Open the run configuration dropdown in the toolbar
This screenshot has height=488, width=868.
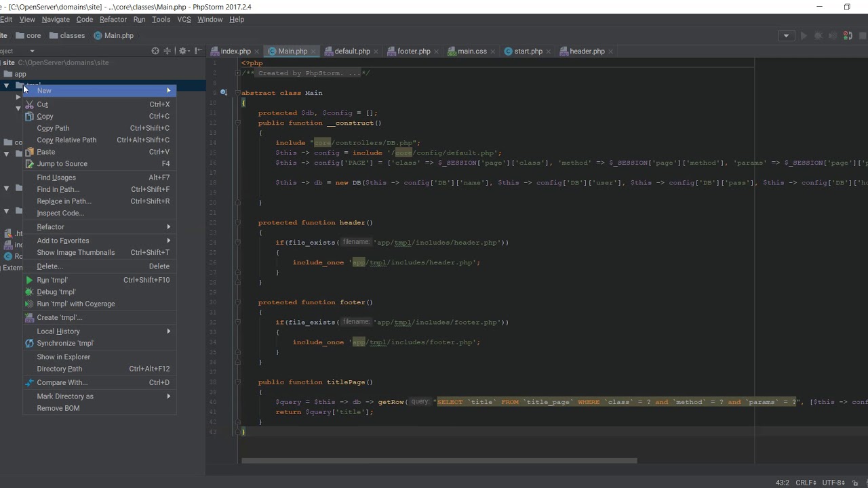[x=787, y=36]
